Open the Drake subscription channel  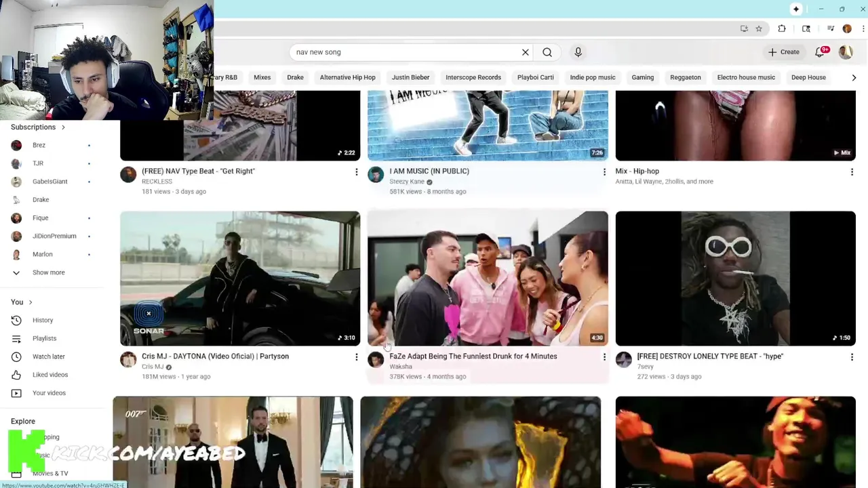coord(52,200)
